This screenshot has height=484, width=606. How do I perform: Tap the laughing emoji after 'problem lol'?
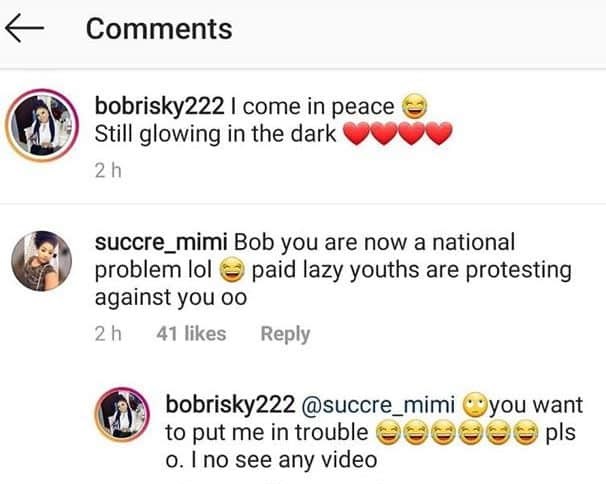coord(232,271)
